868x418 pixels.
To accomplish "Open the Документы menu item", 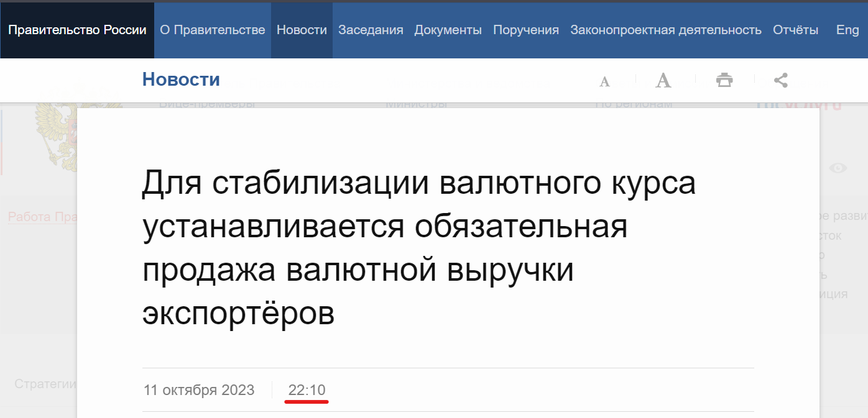I will 448,30.
